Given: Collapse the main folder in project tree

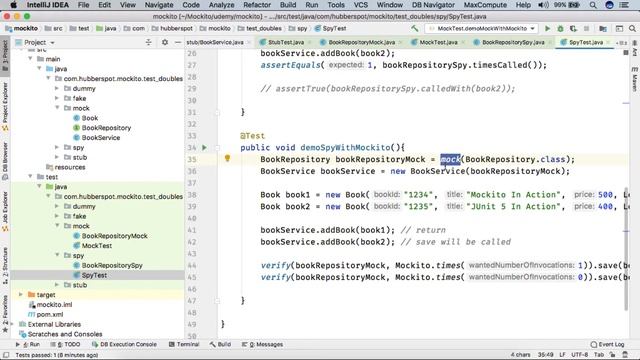Looking at the screenshot, I should [31, 59].
